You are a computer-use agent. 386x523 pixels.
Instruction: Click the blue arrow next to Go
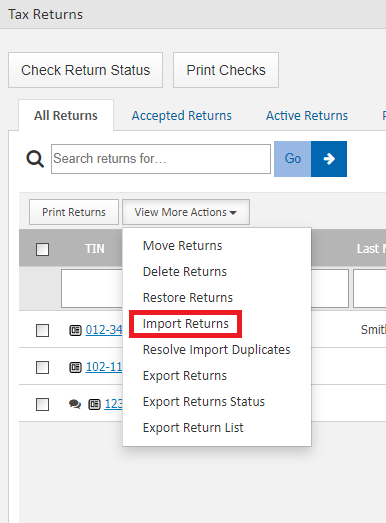329,159
